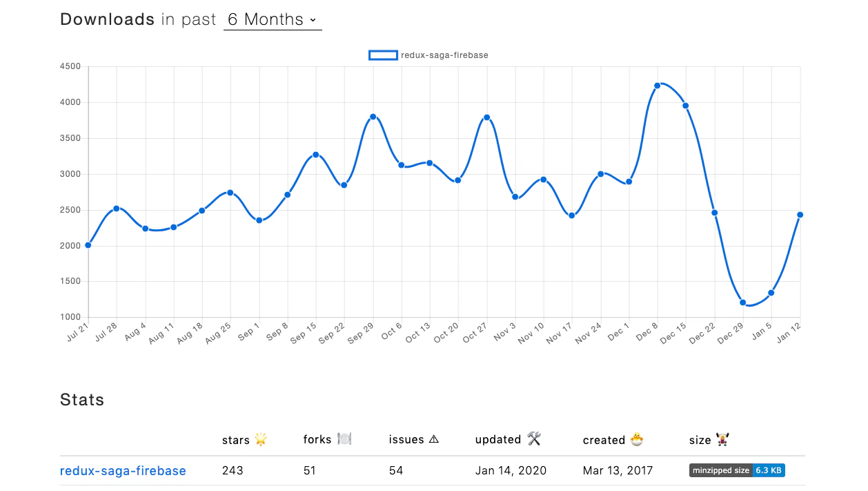The height and width of the screenshot is (491, 868).
Task: Click the Dec 8 x-axis label
Action: point(647,331)
